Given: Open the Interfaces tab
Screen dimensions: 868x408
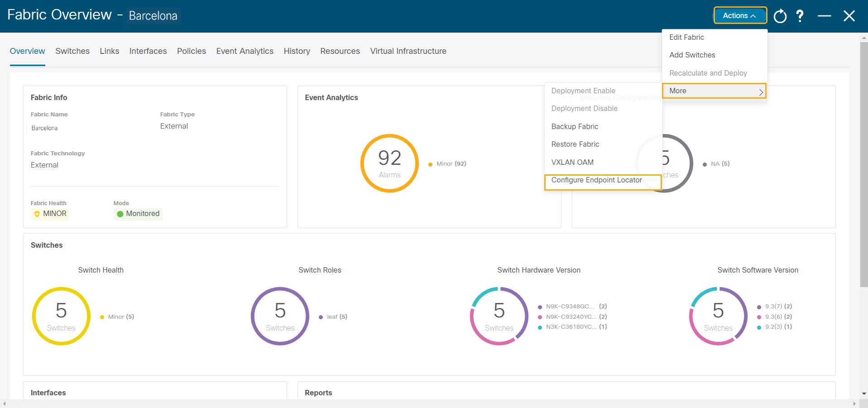Looking at the screenshot, I should click(148, 51).
